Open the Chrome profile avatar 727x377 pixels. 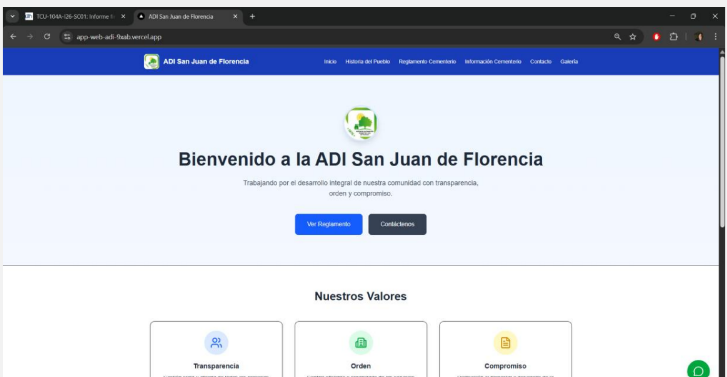coord(698,37)
